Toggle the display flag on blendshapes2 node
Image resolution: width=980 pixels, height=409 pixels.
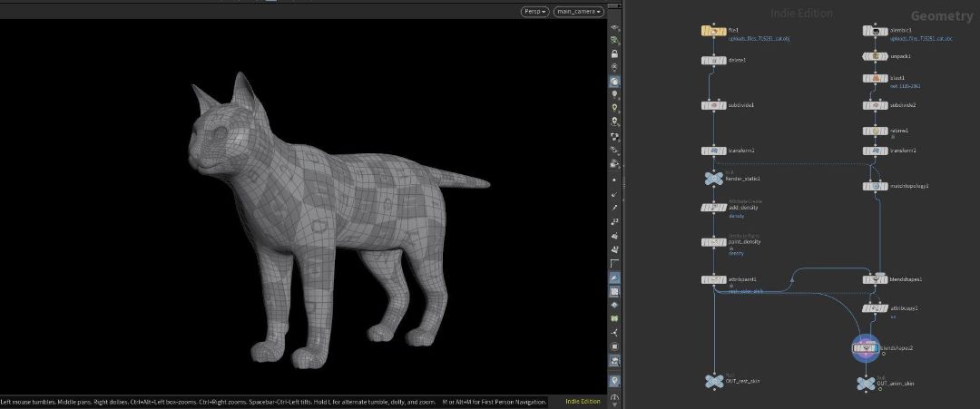(876, 348)
